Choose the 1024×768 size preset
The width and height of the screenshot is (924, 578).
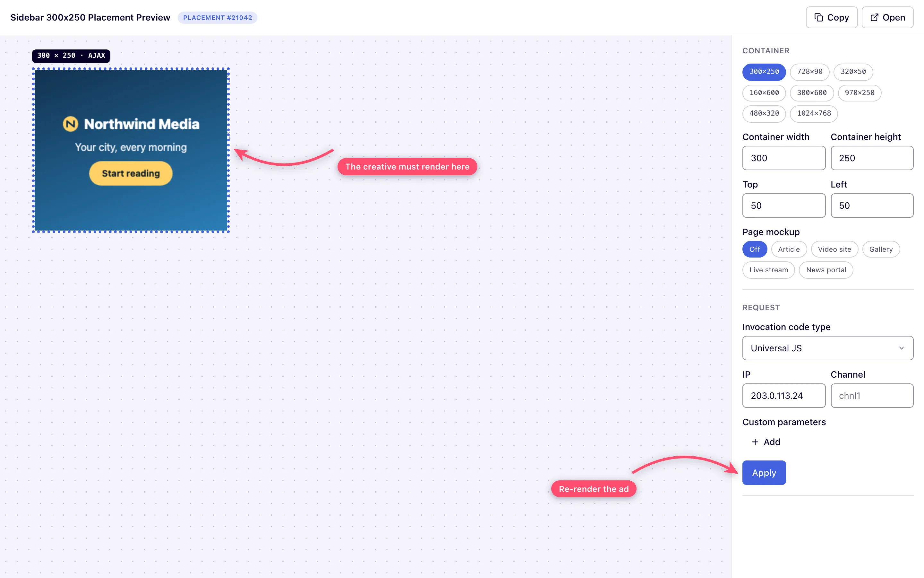[x=814, y=114]
